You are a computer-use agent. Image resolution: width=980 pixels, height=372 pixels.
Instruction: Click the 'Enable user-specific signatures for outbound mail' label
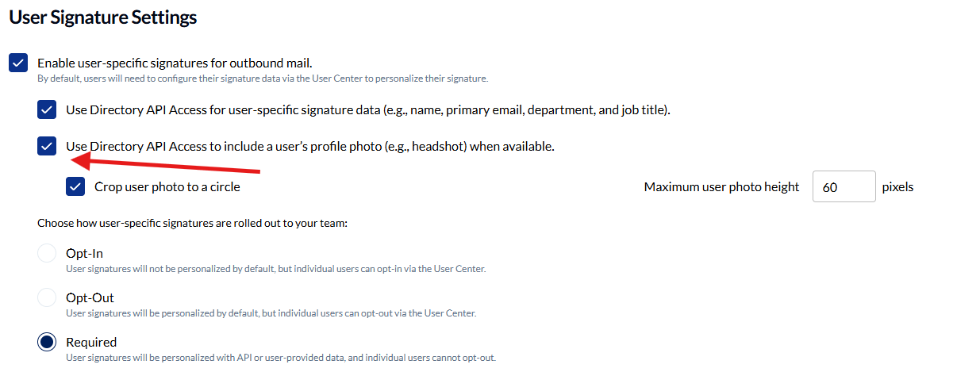pyautogui.click(x=175, y=63)
